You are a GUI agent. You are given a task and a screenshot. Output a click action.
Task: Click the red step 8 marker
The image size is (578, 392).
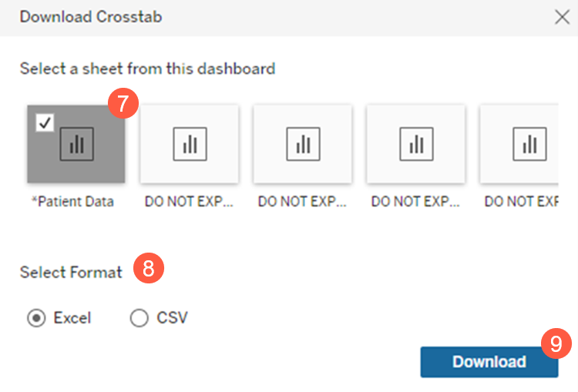149,268
